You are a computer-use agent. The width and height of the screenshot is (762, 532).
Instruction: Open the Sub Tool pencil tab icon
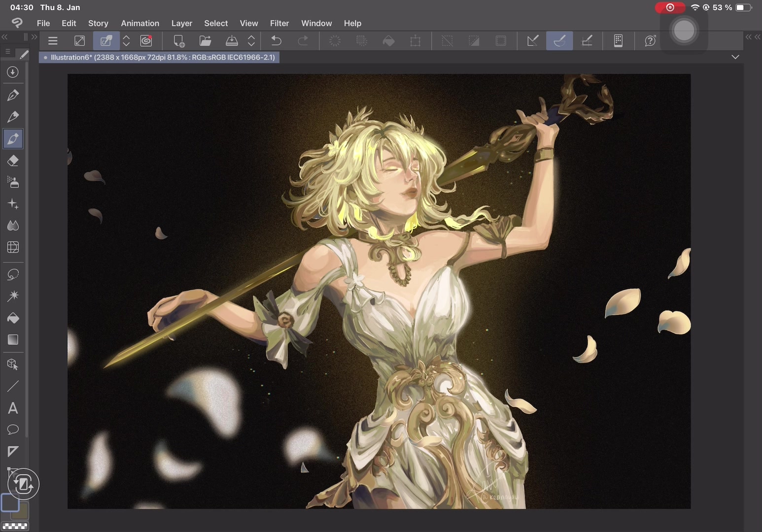24,54
